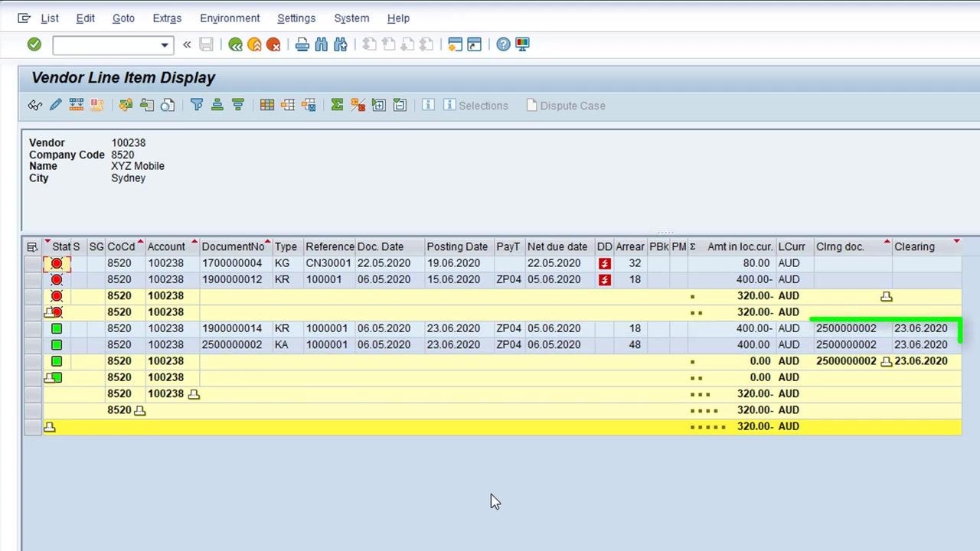Click reference cell CN30001
980x551 pixels.
(x=328, y=263)
